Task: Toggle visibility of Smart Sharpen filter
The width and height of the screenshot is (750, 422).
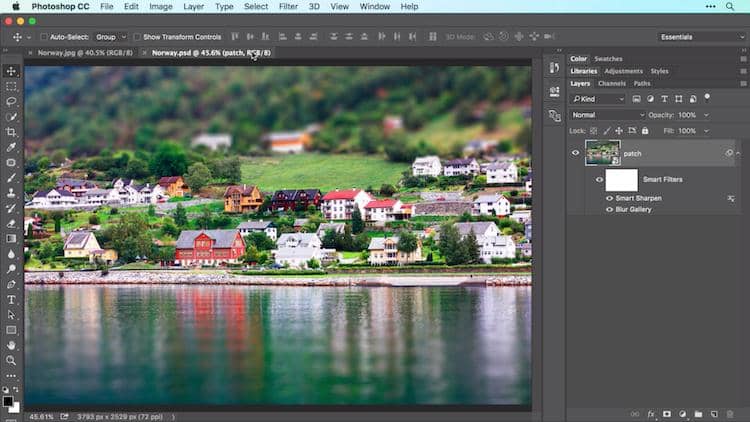Action: click(608, 198)
